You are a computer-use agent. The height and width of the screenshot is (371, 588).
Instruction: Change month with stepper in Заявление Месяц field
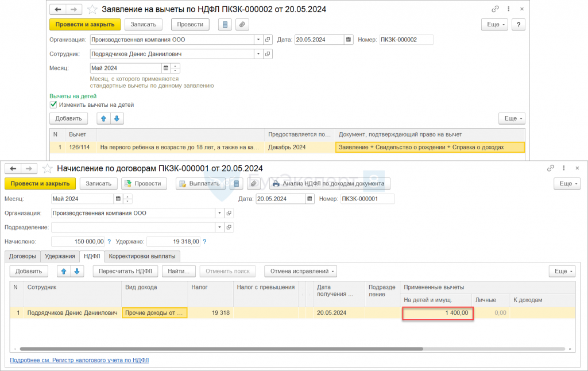tap(176, 68)
